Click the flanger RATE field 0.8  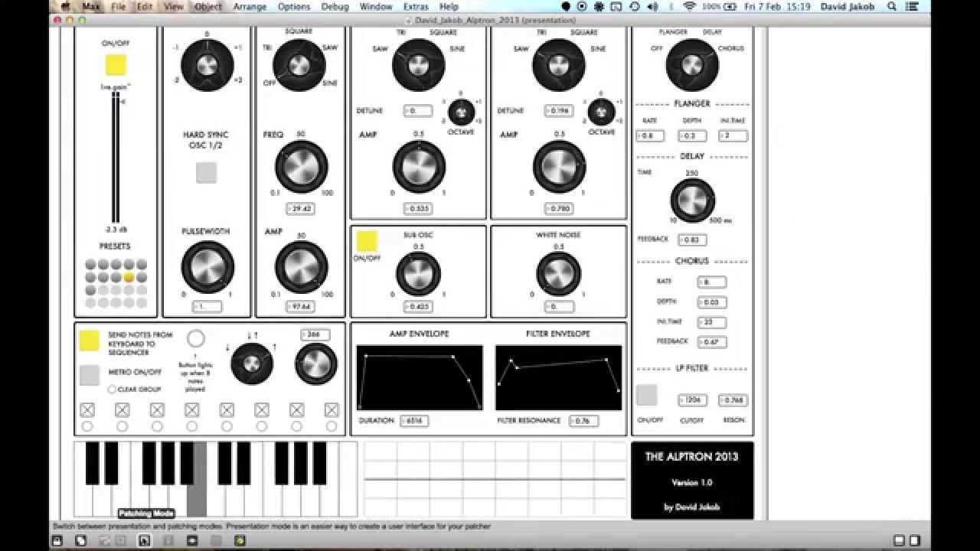[650, 136]
